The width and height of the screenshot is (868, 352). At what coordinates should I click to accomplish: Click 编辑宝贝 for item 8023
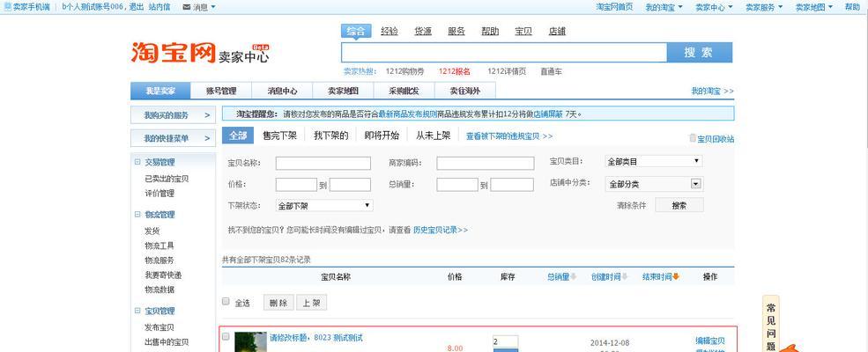(710, 341)
